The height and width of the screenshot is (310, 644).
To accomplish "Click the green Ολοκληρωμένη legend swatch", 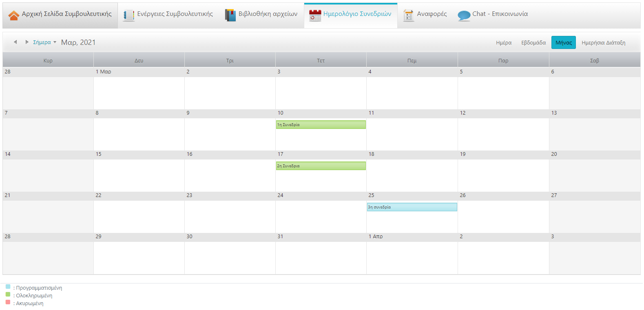I will (x=8, y=294).
